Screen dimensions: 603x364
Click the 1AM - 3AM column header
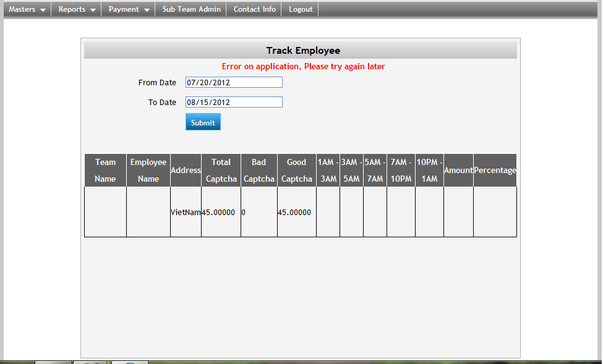328,171
